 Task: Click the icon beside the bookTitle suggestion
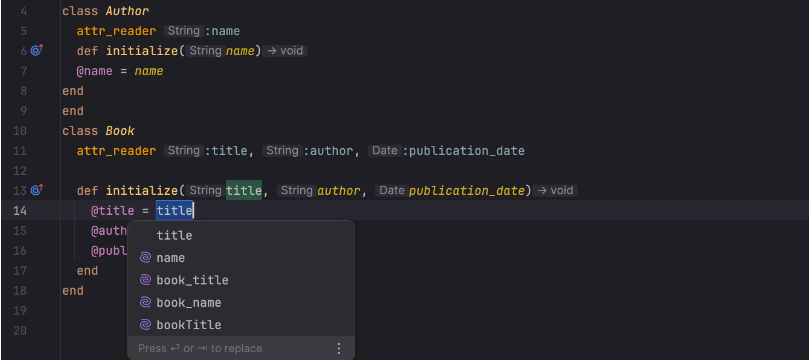coord(145,325)
